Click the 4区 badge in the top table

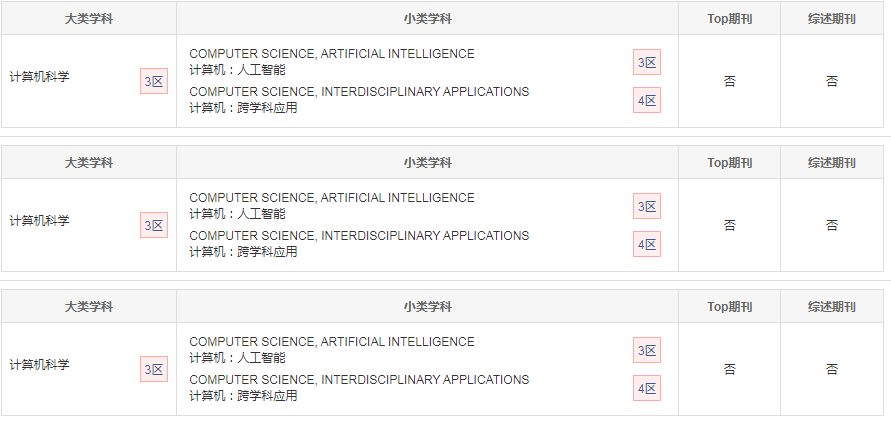647,101
